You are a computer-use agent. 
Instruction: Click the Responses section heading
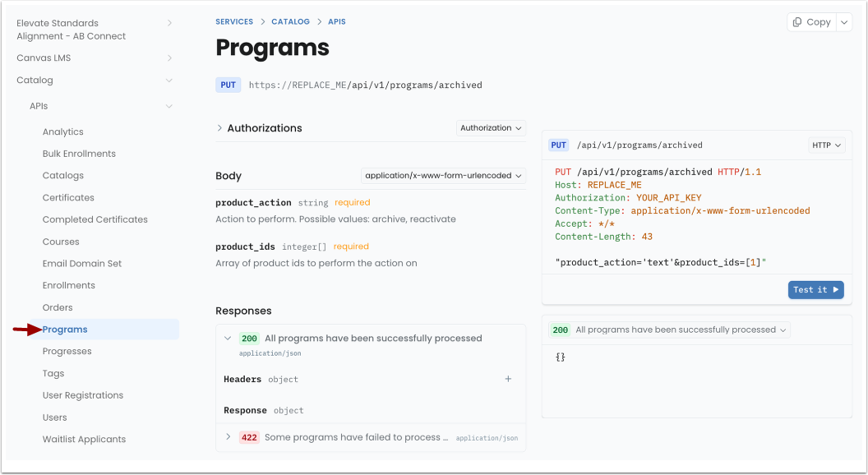coord(243,311)
